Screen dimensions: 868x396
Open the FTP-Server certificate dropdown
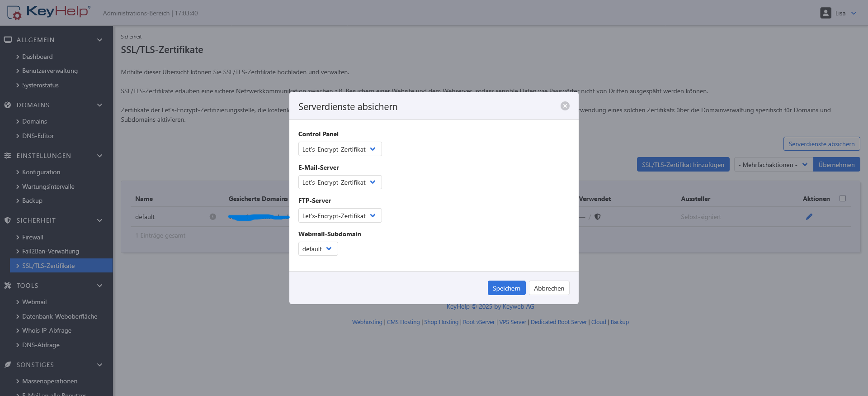click(340, 216)
